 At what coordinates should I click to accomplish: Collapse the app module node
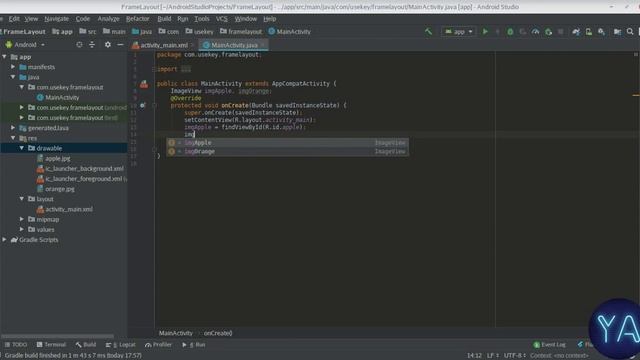[x=4, y=57]
